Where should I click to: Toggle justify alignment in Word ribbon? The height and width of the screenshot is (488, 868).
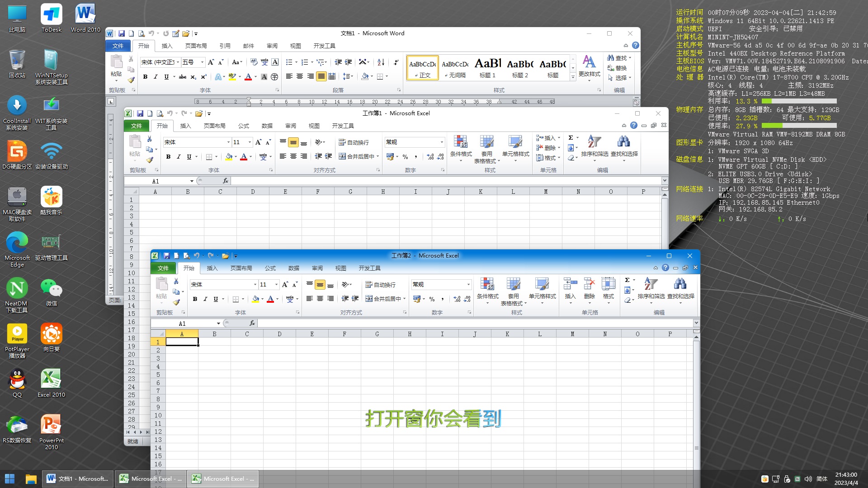click(321, 76)
